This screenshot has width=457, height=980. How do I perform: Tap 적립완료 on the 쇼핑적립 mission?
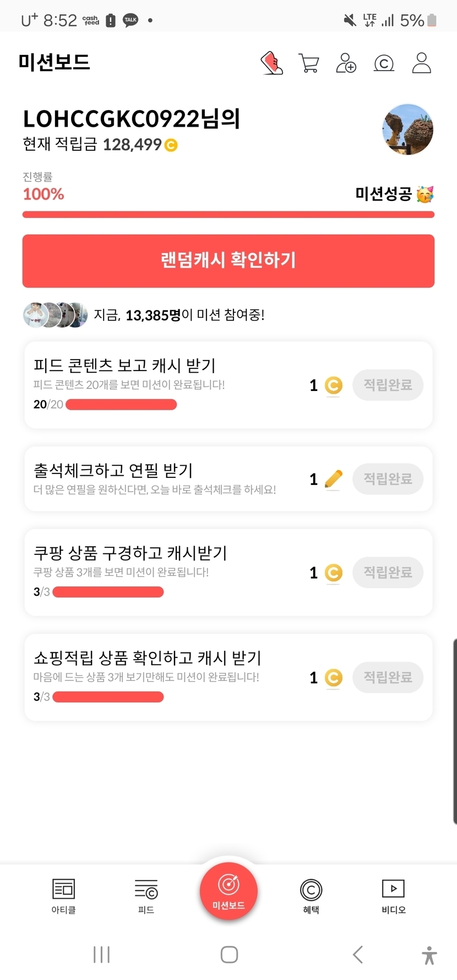tap(388, 677)
